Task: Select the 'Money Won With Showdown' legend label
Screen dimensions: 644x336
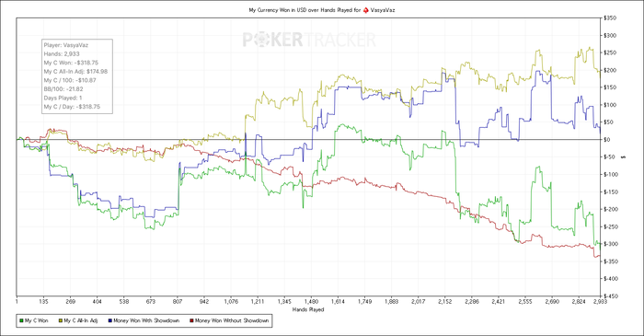Action: (146, 320)
